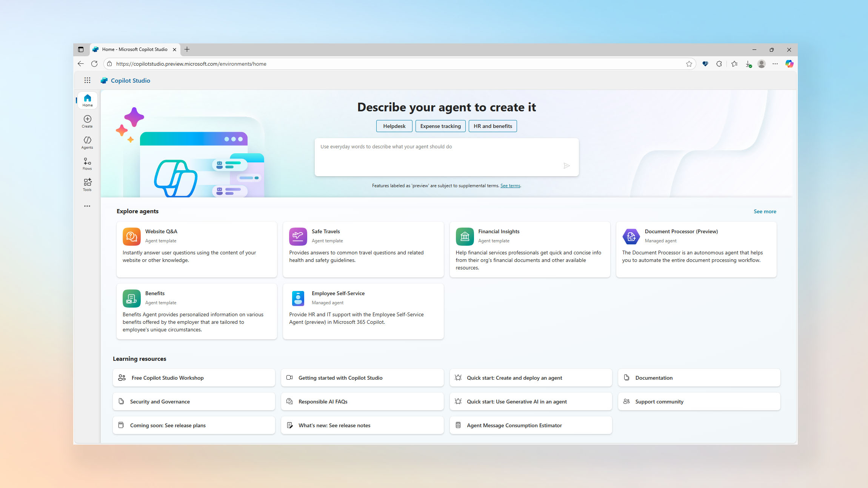This screenshot has height=488, width=868.
Task: Choose the HR and benefits suggestion
Action: 492,126
